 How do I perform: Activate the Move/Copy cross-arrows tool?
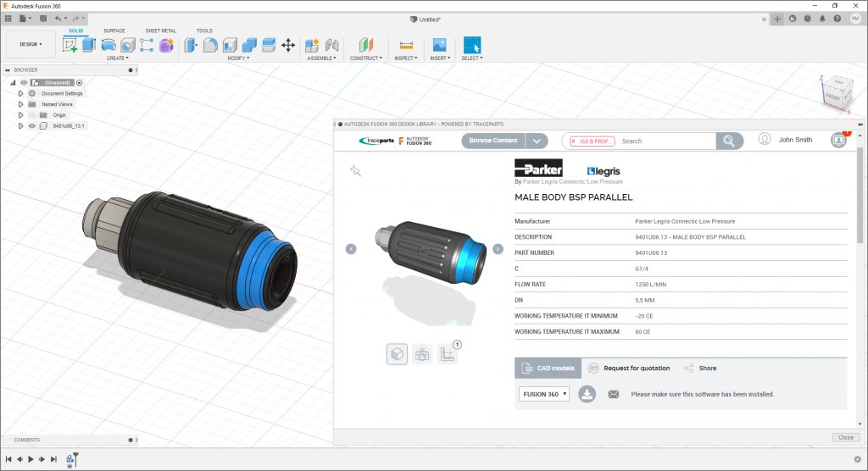click(287, 45)
